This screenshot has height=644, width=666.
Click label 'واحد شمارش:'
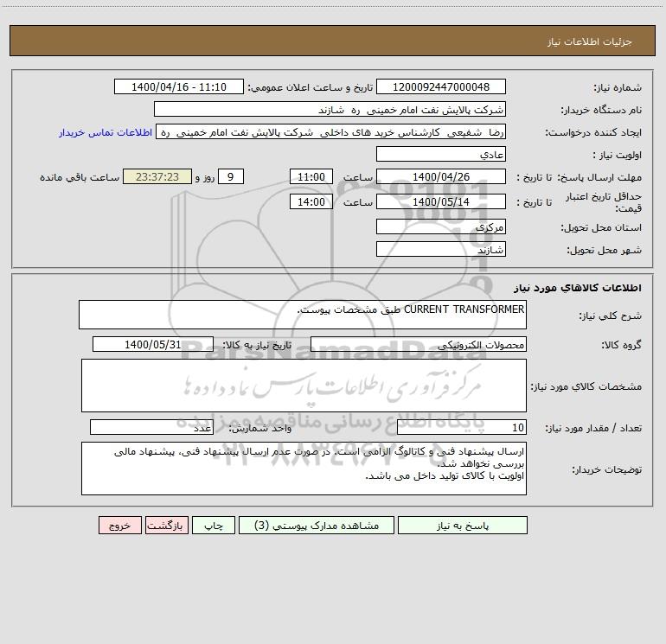click(x=260, y=429)
